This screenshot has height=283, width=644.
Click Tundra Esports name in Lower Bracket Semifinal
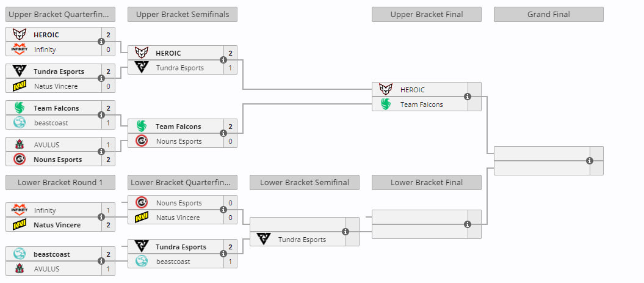click(x=302, y=240)
